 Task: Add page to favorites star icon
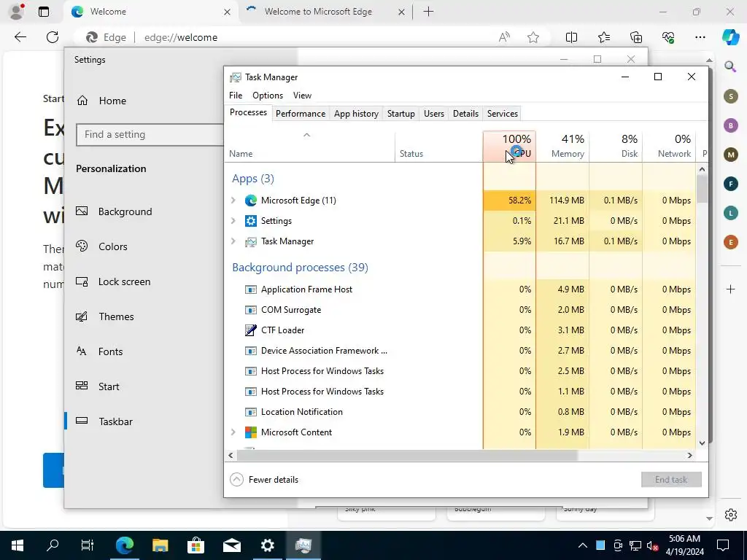[x=533, y=37]
